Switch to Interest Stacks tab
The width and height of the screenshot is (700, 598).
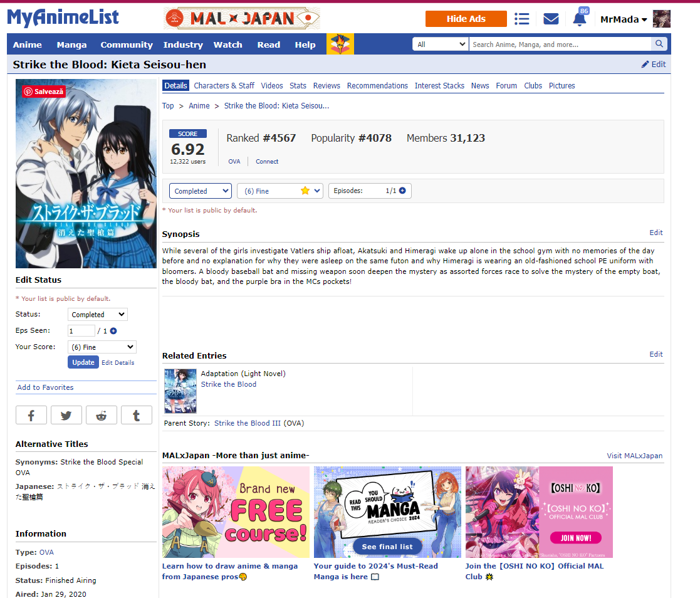(x=439, y=85)
